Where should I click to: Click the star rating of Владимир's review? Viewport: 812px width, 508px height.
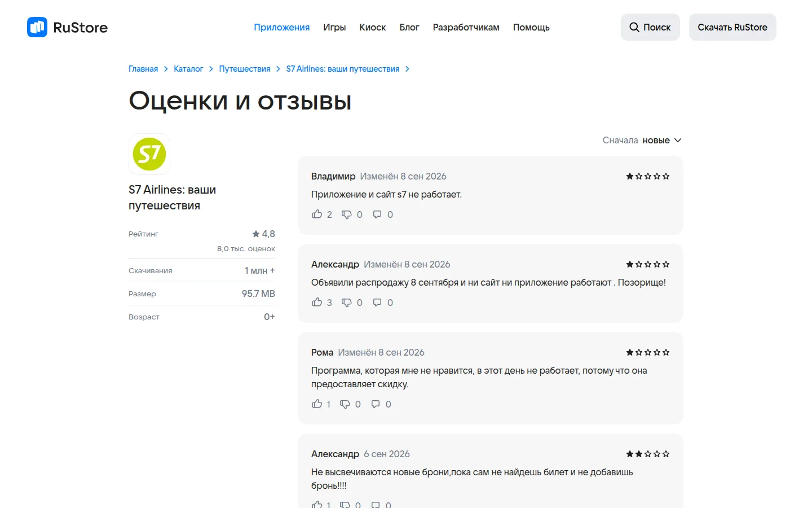coord(648,176)
